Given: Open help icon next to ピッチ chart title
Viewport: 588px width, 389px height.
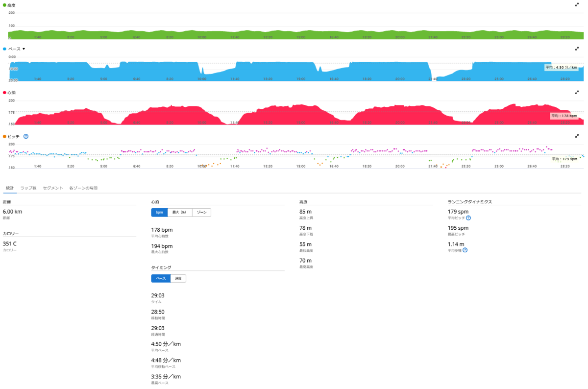Looking at the screenshot, I should (x=26, y=136).
